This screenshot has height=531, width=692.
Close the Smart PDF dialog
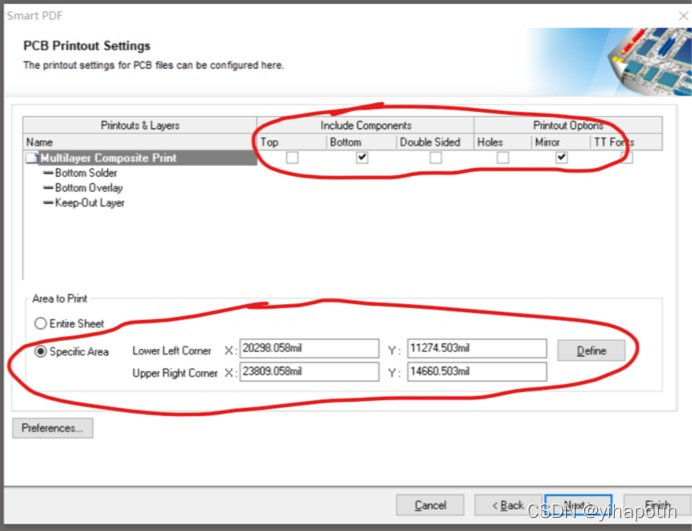click(x=683, y=16)
